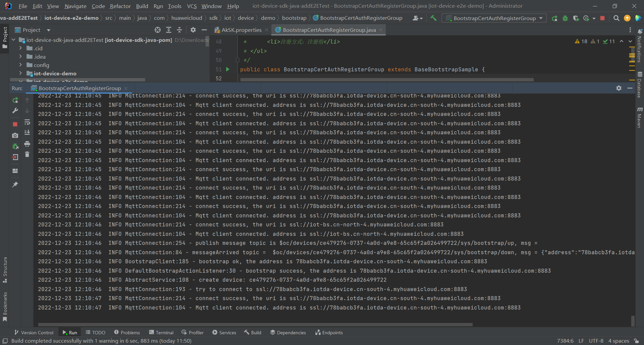Clear console output with trash icon
The image size is (644, 345).
[x=27, y=154]
